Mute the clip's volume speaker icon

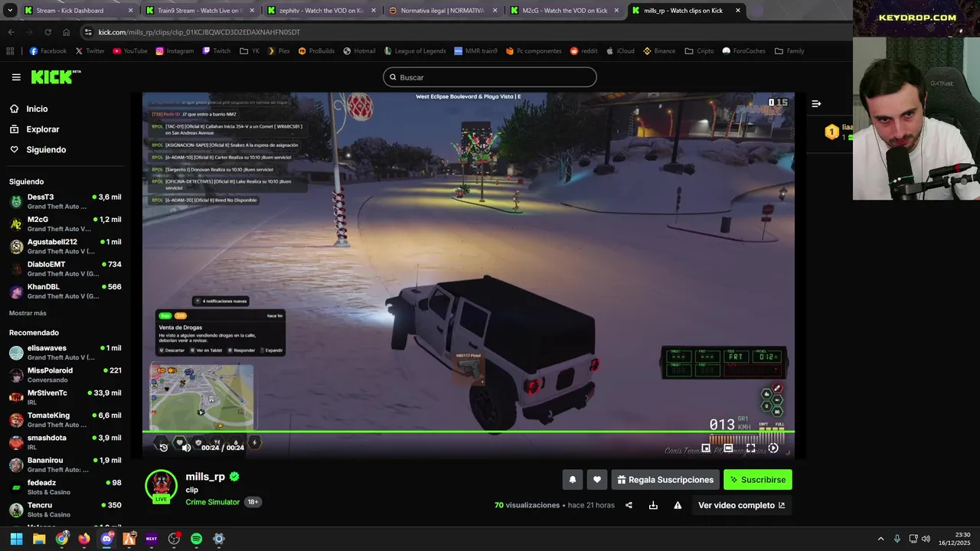[x=186, y=448]
